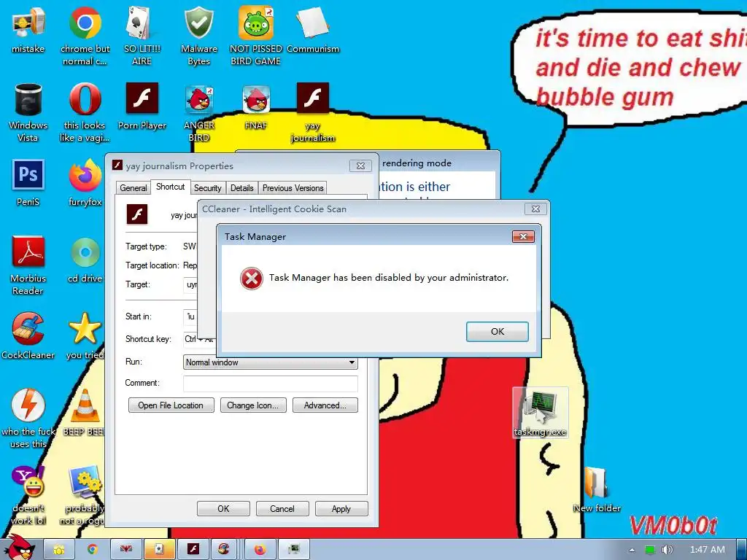Click OK in Task Manager error dialog
The height and width of the screenshot is (560, 747).
point(498,332)
